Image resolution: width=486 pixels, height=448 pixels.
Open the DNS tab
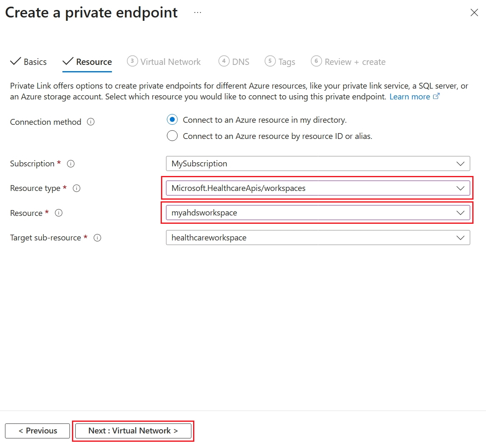(x=234, y=62)
